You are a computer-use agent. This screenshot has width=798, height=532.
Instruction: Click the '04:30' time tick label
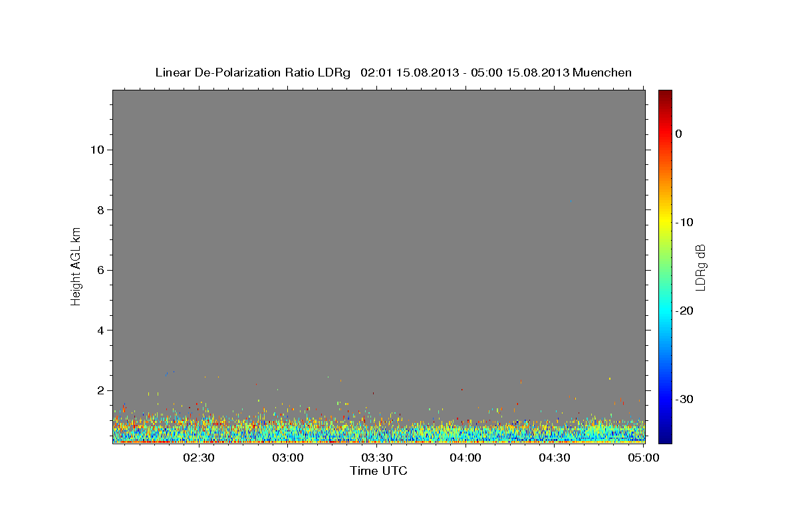click(x=555, y=458)
